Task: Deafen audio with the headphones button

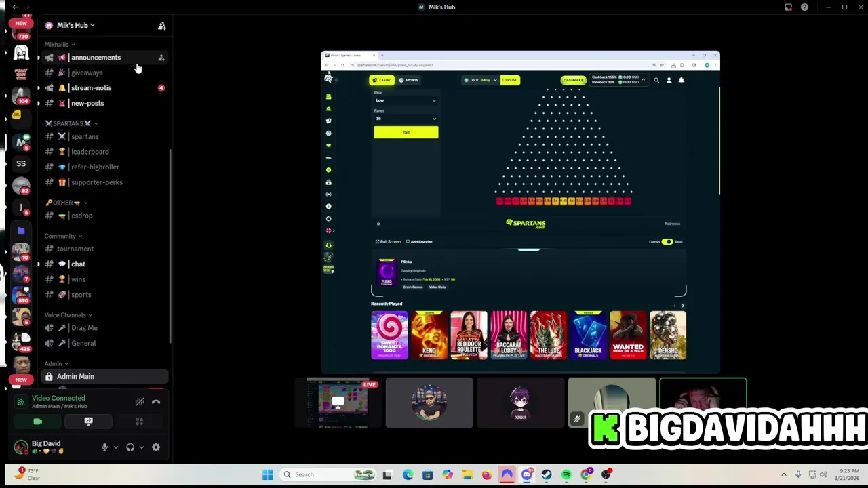Action: pos(130,447)
